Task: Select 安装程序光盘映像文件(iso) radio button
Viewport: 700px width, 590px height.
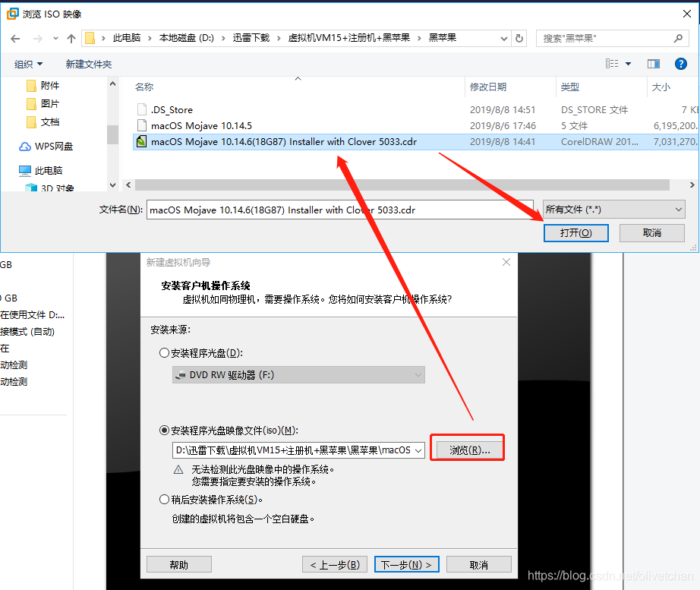Action: click(x=164, y=430)
